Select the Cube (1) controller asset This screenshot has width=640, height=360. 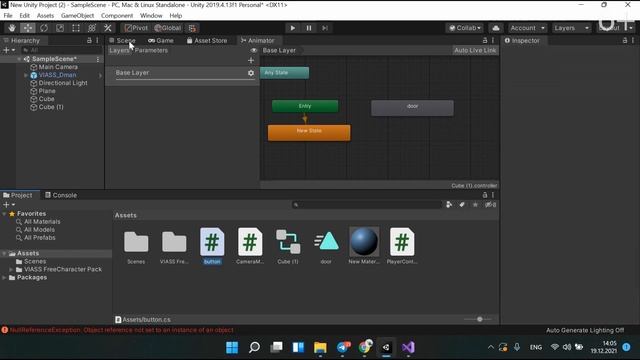tap(288, 247)
